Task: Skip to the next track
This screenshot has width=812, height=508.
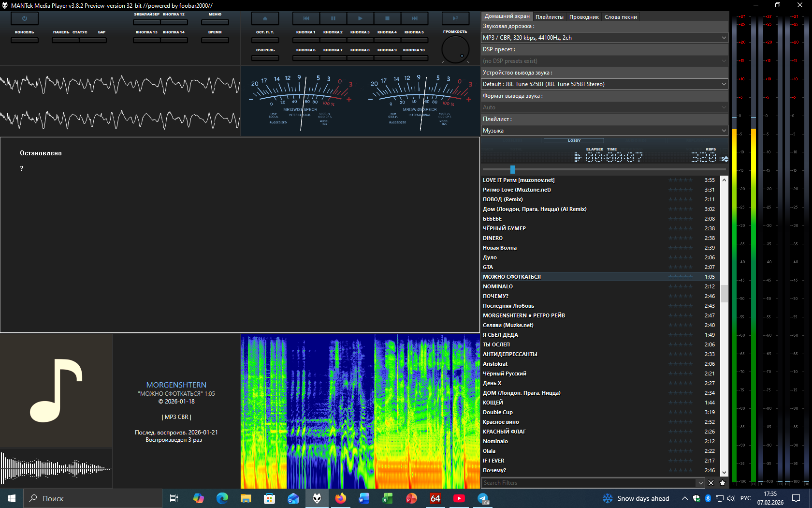Action: (414, 18)
